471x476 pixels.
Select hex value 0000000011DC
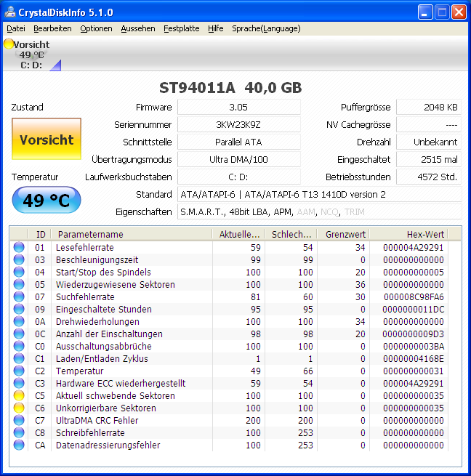tap(414, 309)
